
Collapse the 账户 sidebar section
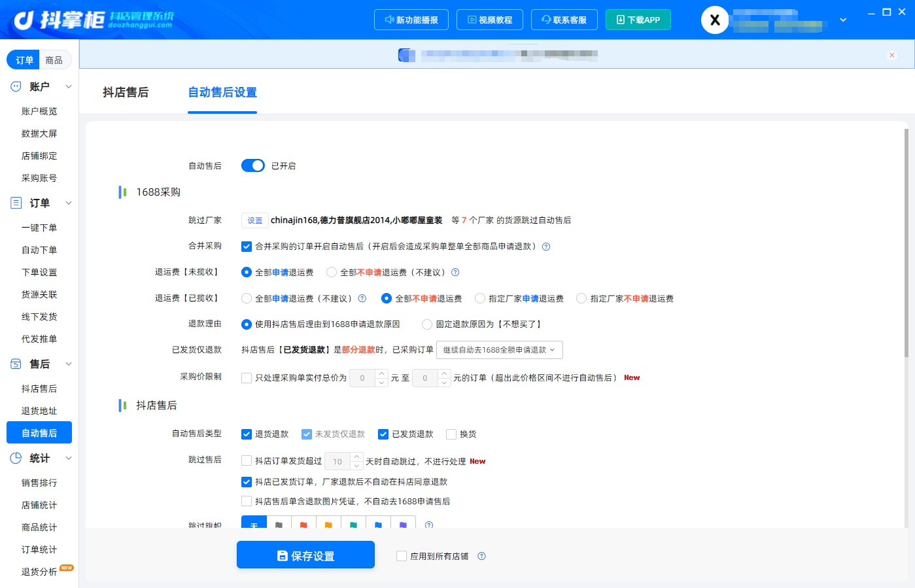coord(69,86)
